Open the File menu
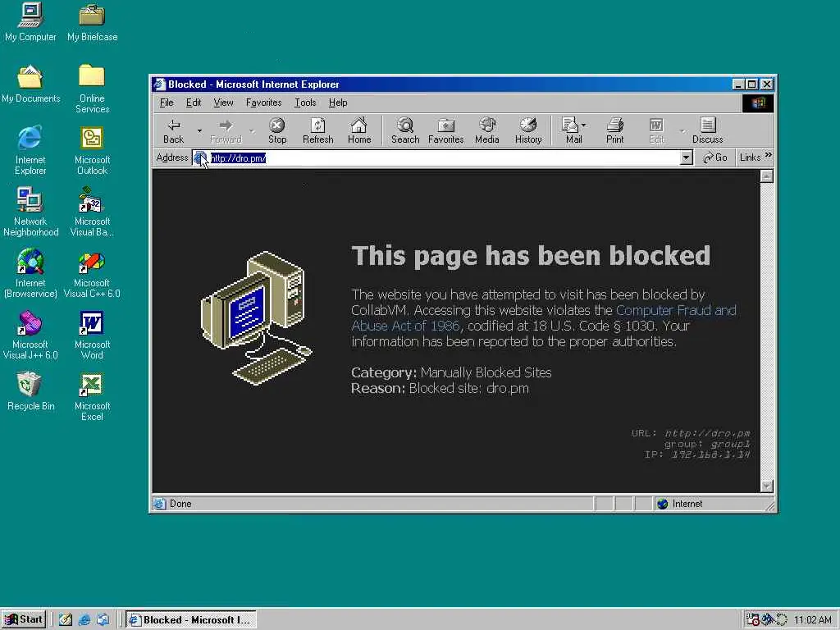Viewport: 840px width, 630px height. click(166, 103)
